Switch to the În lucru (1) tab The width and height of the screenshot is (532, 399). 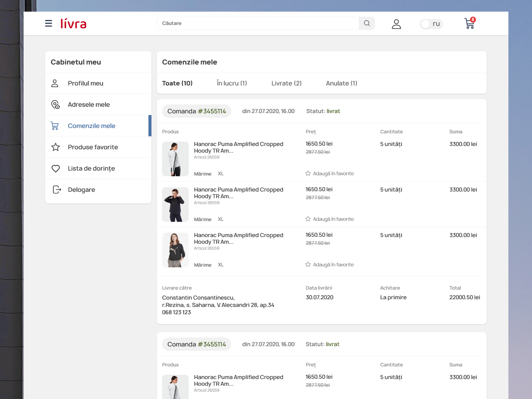click(x=232, y=83)
